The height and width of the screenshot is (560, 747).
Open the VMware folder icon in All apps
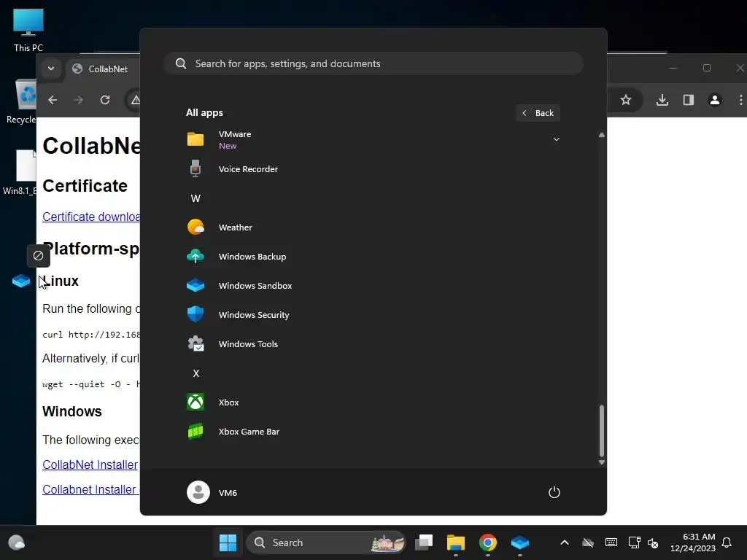(196, 139)
